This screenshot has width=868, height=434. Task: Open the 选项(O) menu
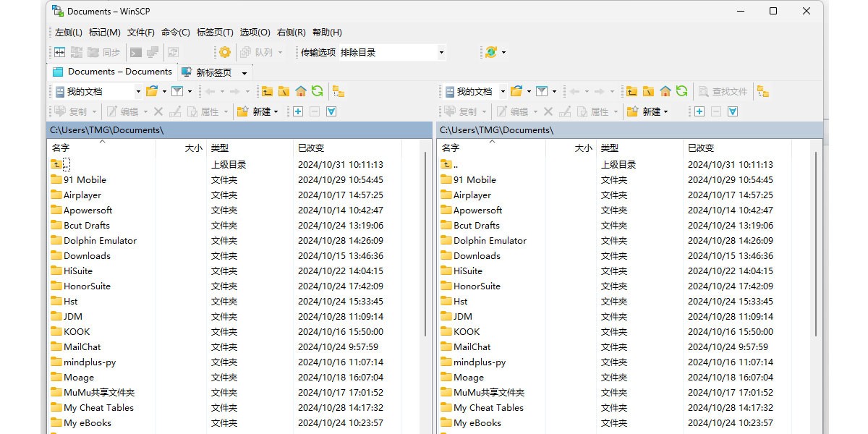[255, 32]
